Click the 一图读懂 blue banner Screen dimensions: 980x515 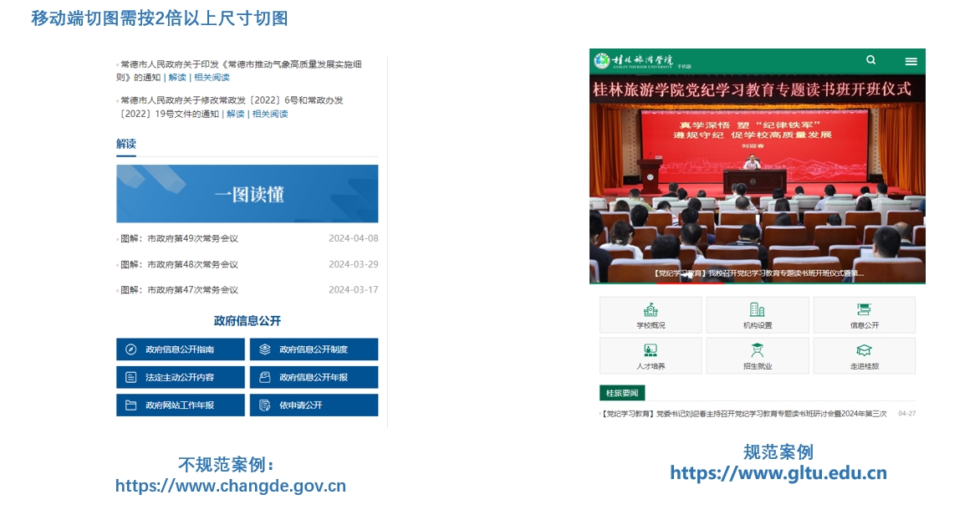247,194
